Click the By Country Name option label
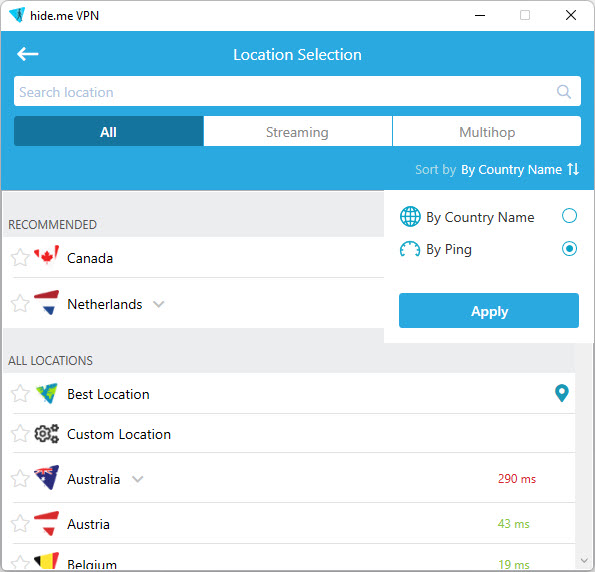595x572 pixels. point(480,217)
